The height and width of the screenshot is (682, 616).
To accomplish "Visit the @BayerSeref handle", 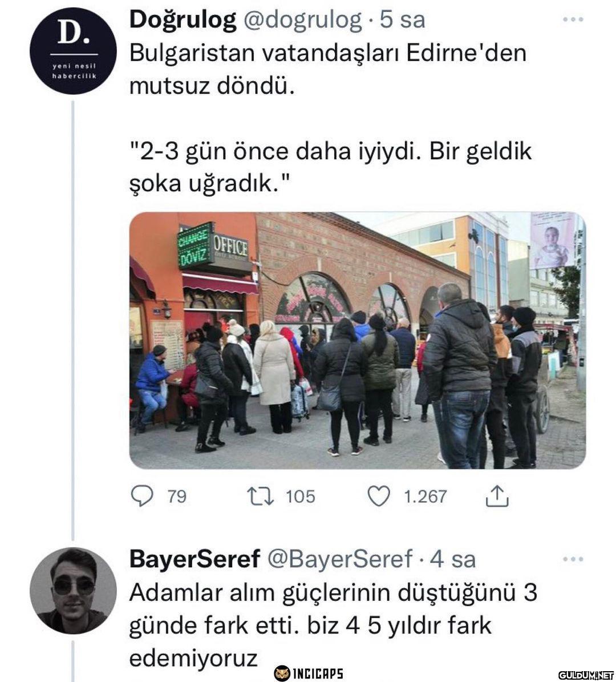I will (x=339, y=559).
